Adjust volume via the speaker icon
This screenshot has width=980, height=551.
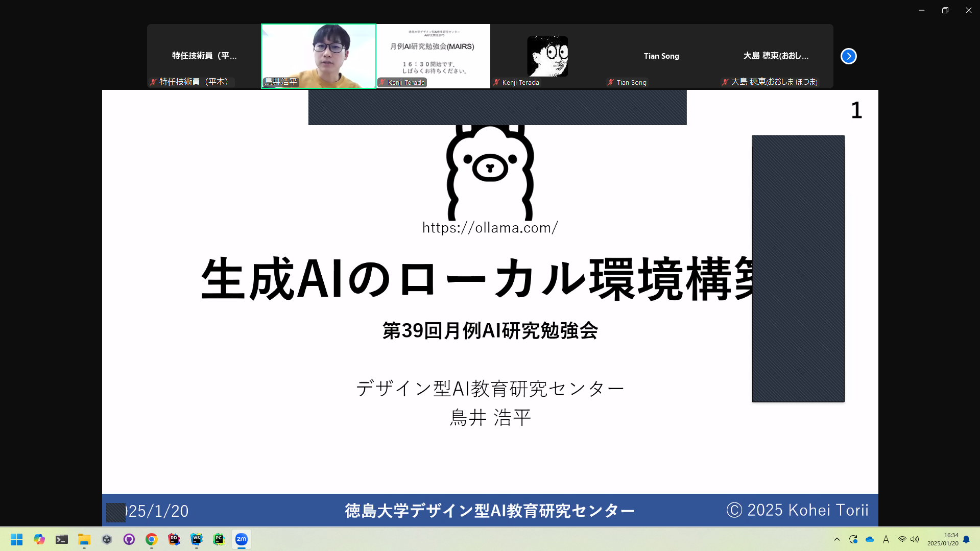(914, 539)
